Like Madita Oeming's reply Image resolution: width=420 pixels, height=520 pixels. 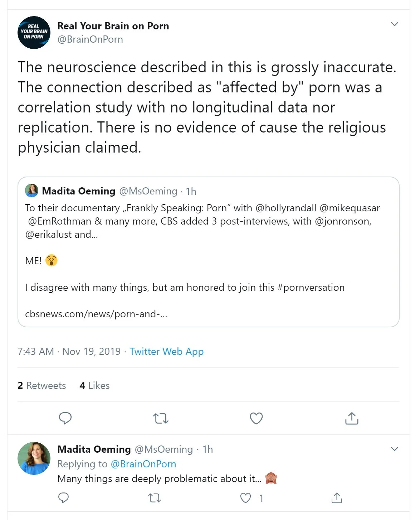point(245,498)
